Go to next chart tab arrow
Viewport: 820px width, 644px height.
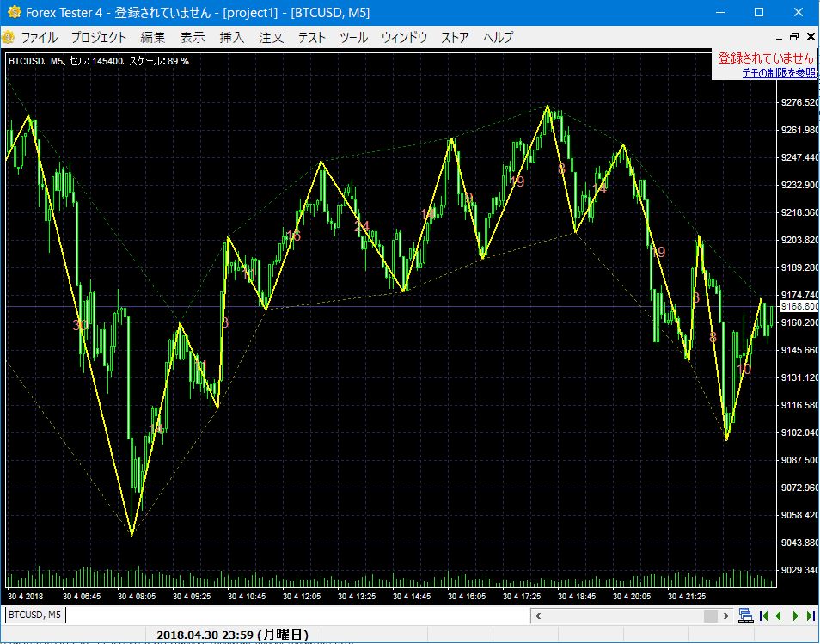796,616
